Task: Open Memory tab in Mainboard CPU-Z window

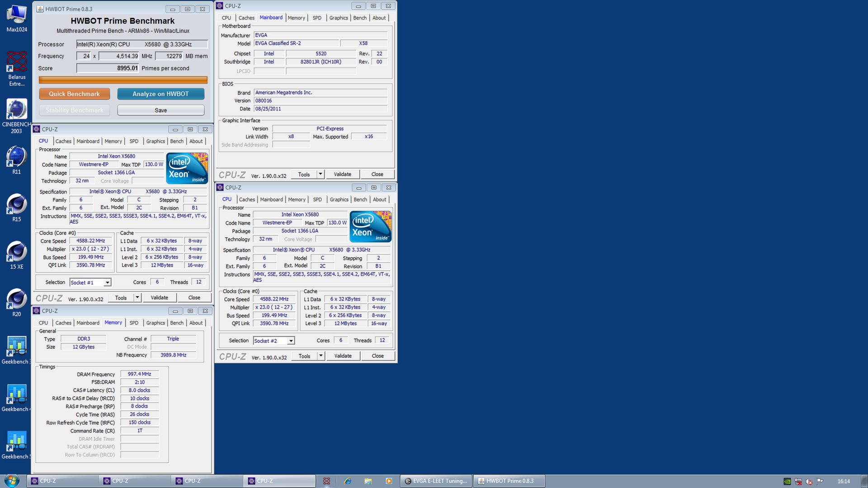Action: pos(296,18)
